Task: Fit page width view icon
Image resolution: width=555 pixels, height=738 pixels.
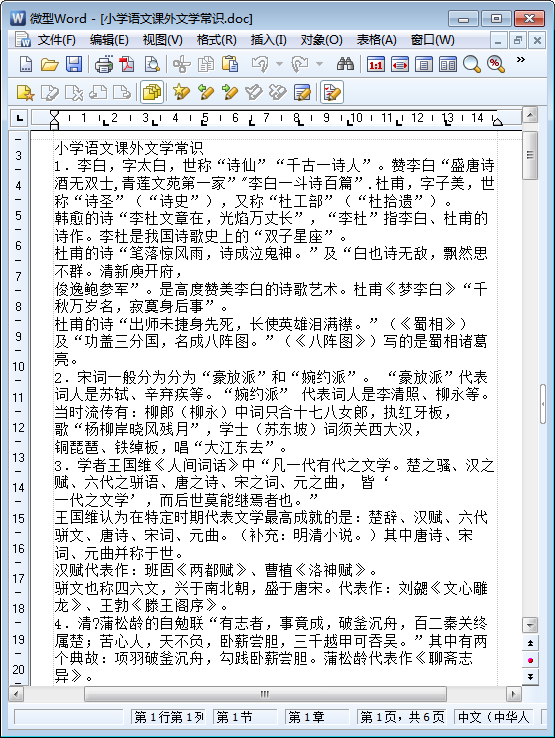Action: click(x=399, y=64)
